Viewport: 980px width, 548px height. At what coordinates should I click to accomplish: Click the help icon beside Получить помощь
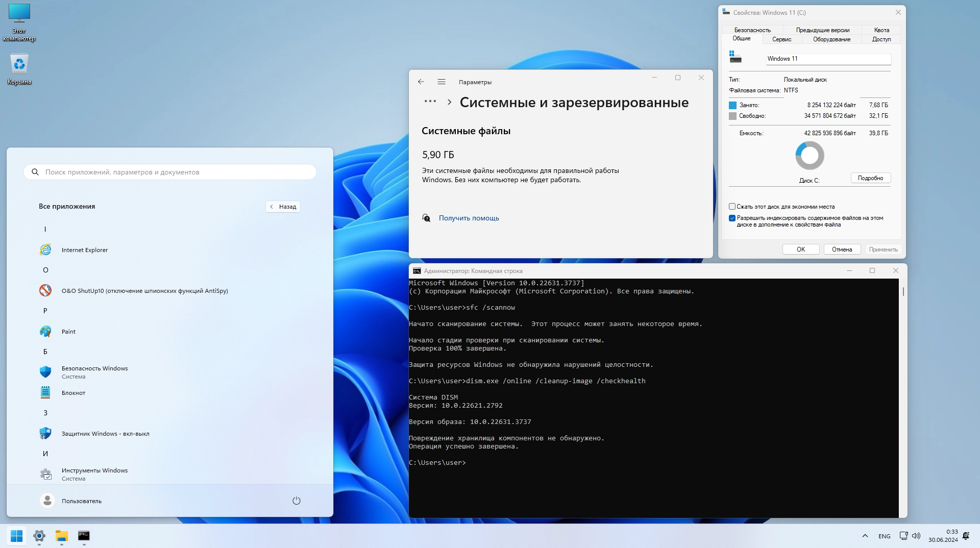pos(426,218)
